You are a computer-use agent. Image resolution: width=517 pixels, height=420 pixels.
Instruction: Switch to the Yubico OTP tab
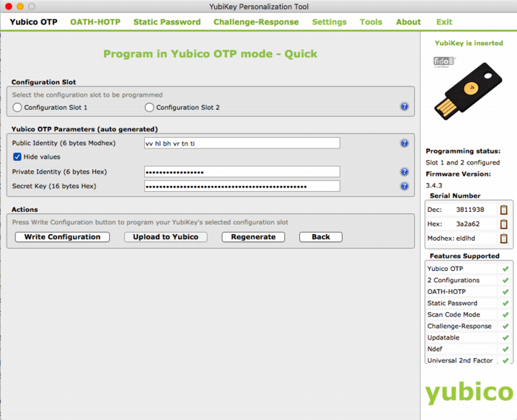34,22
